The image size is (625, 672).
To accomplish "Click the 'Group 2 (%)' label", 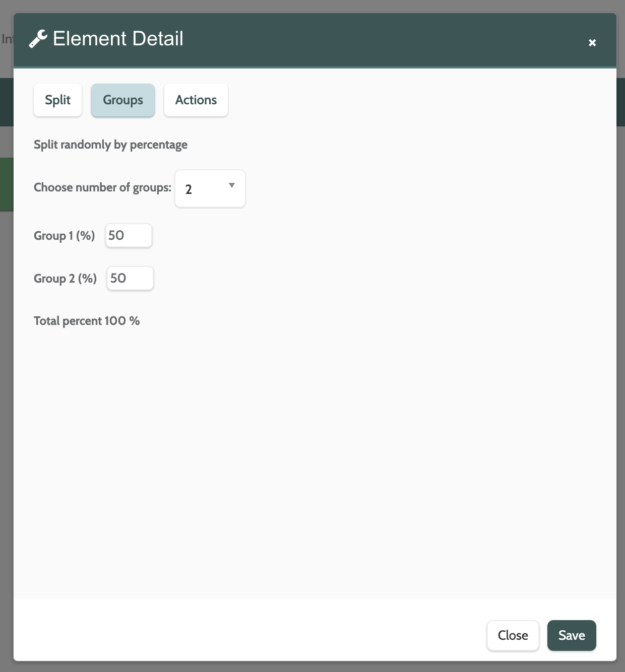I will point(65,279).
